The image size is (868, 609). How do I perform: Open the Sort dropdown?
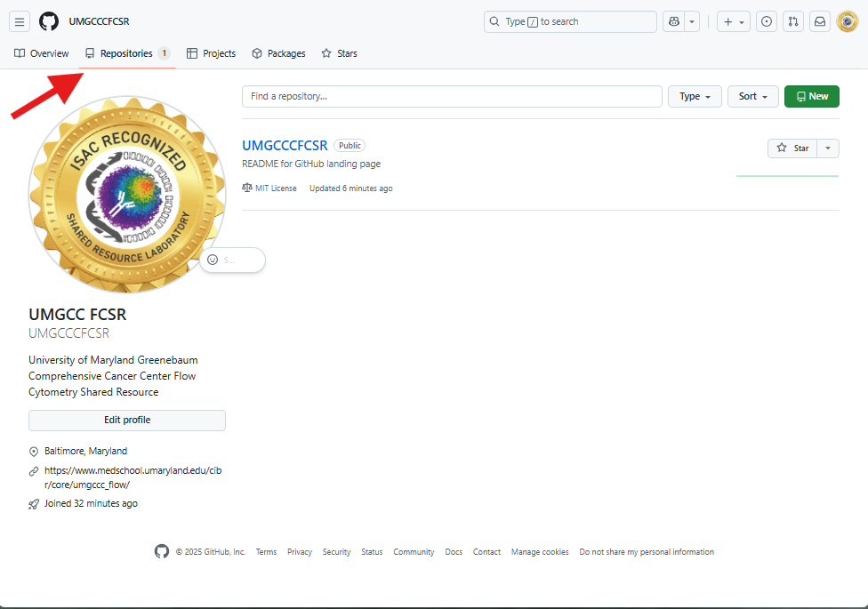[752, 96]
